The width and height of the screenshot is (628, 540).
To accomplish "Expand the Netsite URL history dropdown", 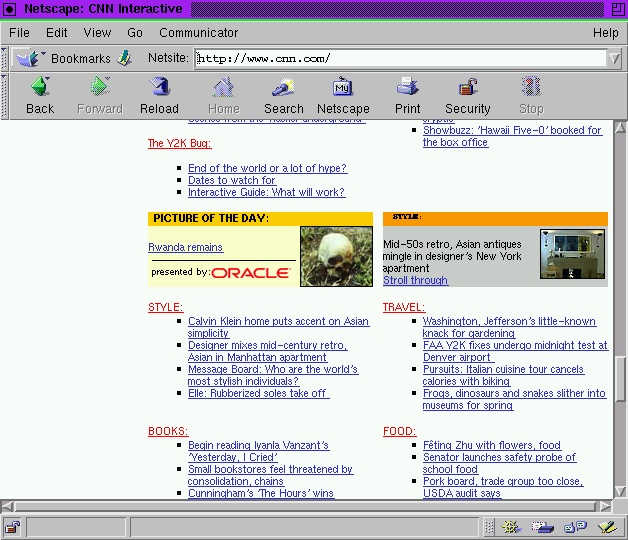I will [x=614, y=59].
